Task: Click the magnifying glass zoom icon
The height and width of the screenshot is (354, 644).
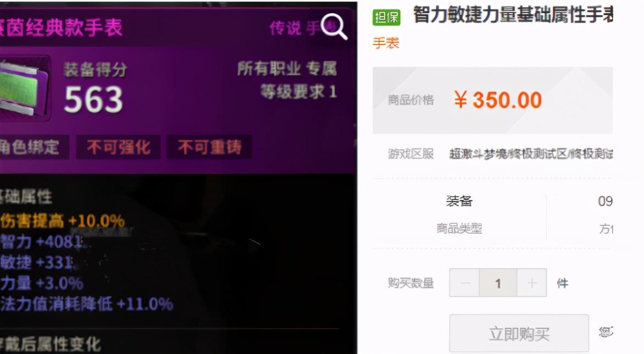Action: coord(334,27)
